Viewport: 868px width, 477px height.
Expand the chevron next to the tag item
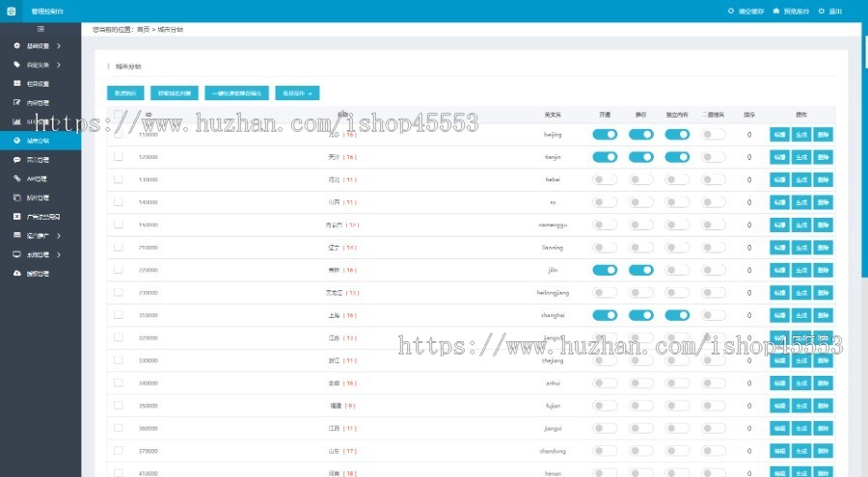pyautogui.click(x=59, y=65)
